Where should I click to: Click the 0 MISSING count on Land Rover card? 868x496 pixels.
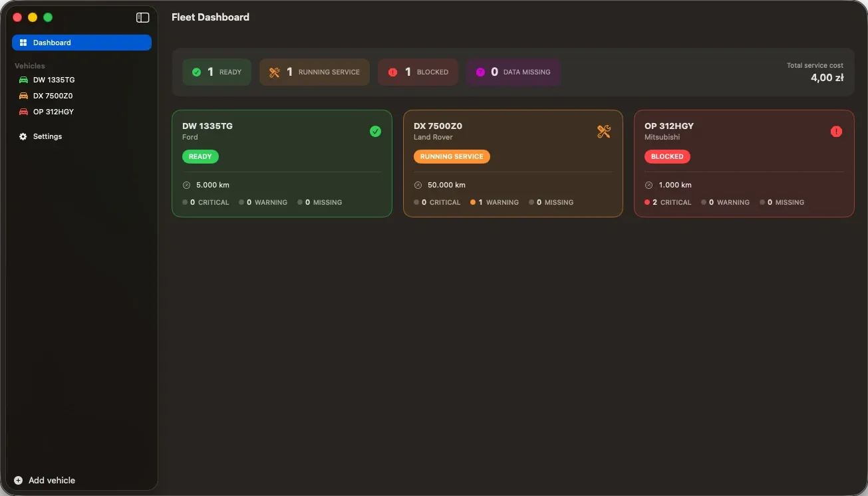pyautogui.click(x=551, y=202)
